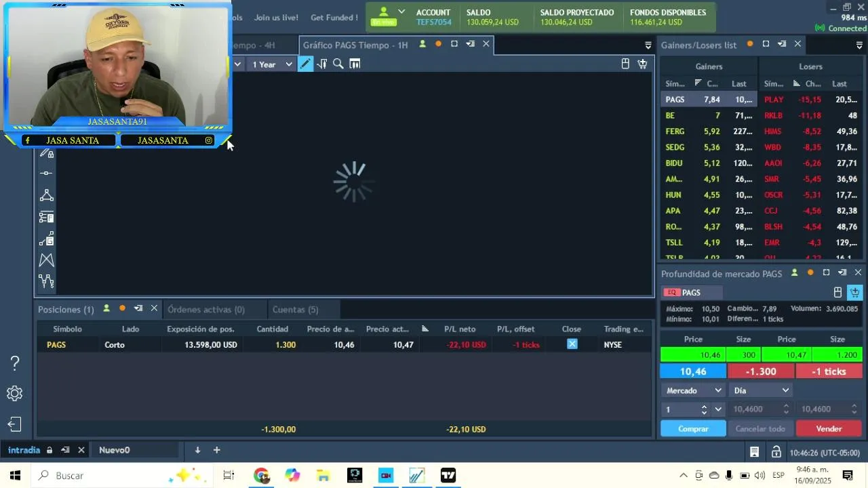868x488 pixels.
Task: Click the Join us live! link
Action: tap(276, 18)
